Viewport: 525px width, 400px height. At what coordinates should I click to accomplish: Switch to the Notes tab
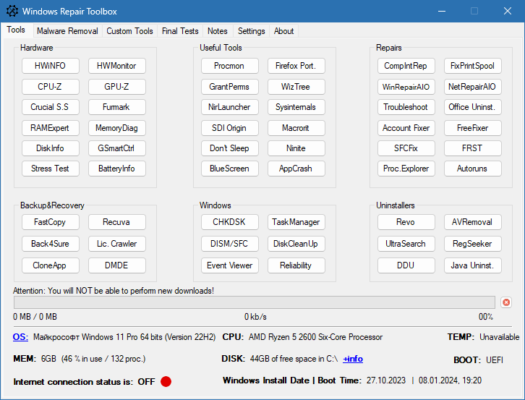tap(217, 31)
